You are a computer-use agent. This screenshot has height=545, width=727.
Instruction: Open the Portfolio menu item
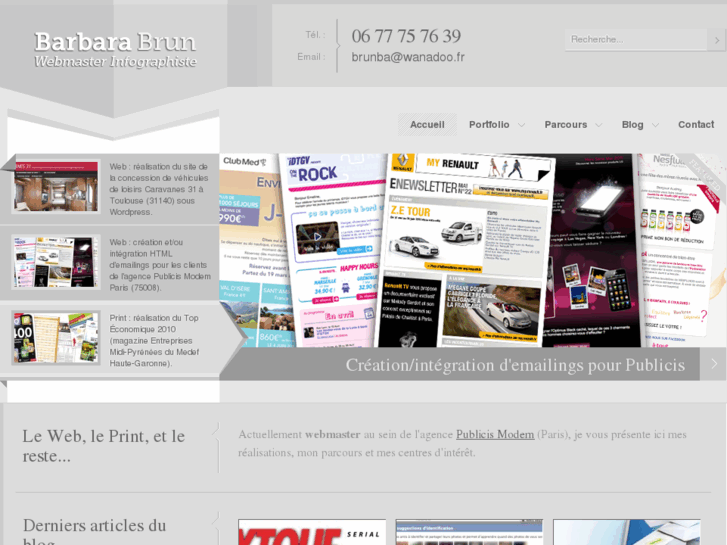[x=489, y=124]
